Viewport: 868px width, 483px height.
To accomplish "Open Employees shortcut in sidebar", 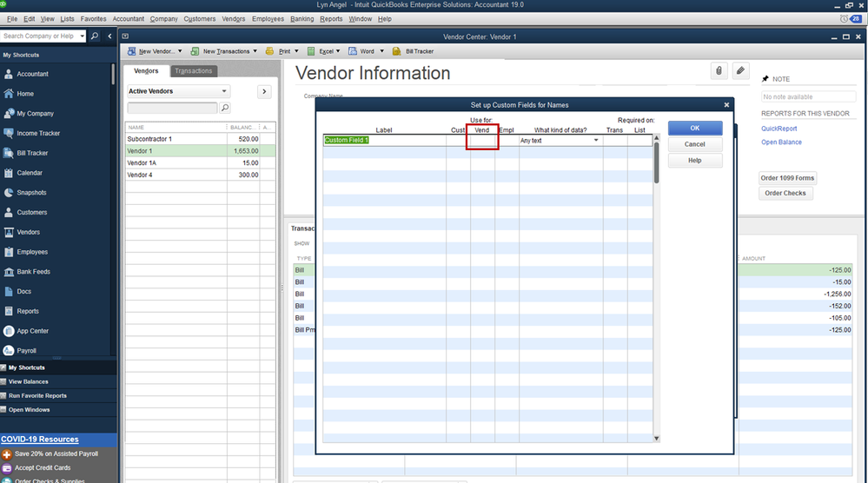I will tap(32, 252).
